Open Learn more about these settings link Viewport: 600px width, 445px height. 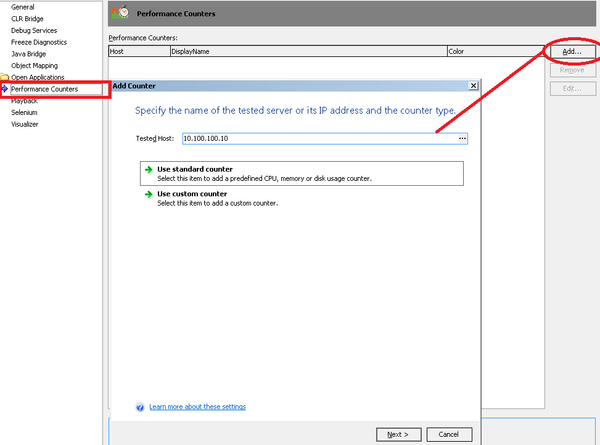(197, 407)
